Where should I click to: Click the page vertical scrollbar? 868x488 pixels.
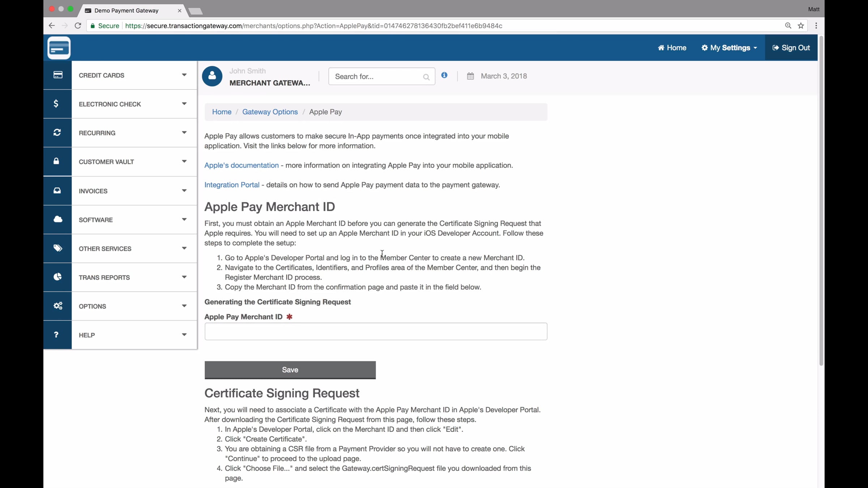click(821, 201)
